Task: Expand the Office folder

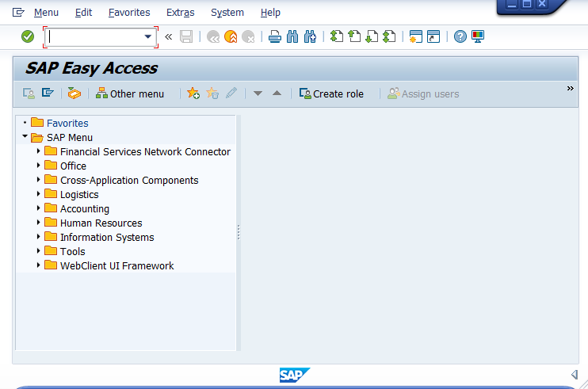Action: [38, 166]
